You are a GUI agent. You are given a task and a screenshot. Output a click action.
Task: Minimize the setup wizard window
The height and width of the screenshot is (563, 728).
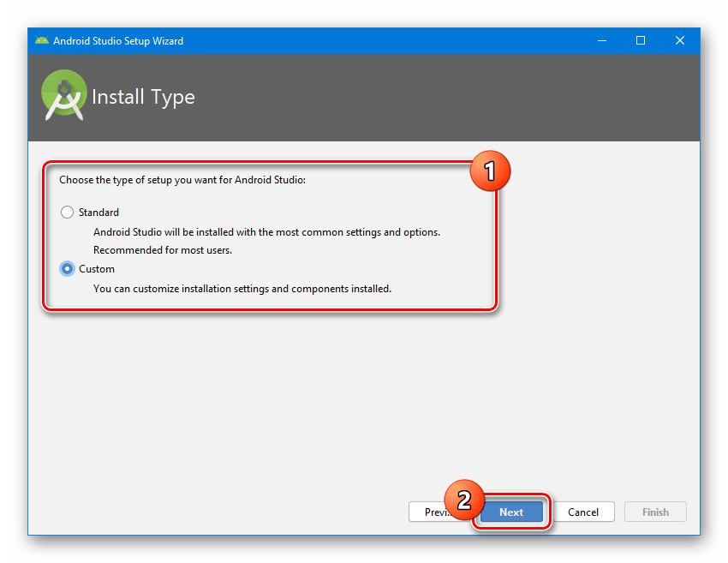click(601, 40)
